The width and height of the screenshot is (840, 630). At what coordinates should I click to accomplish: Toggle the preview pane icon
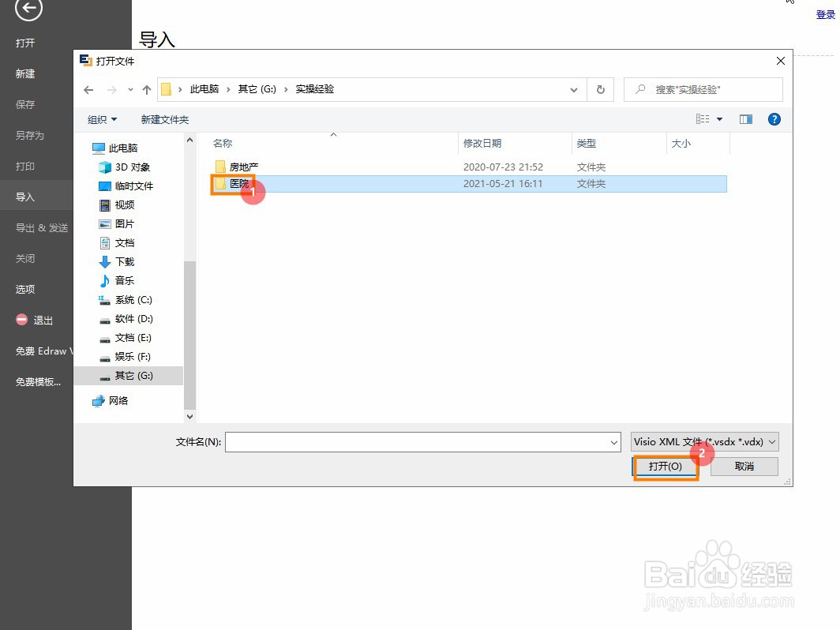tap(745, 119)
